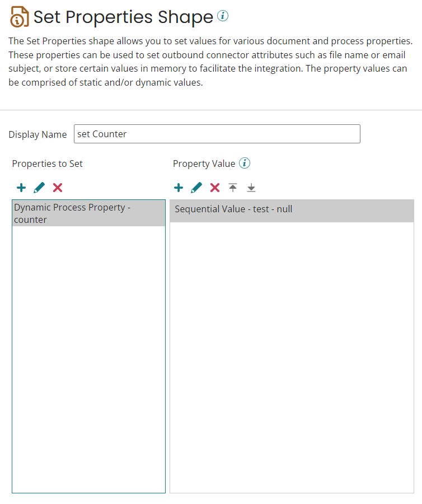
Task: Move the selected property value to the top
Action: pyautogui.click(x=233, y=188)
